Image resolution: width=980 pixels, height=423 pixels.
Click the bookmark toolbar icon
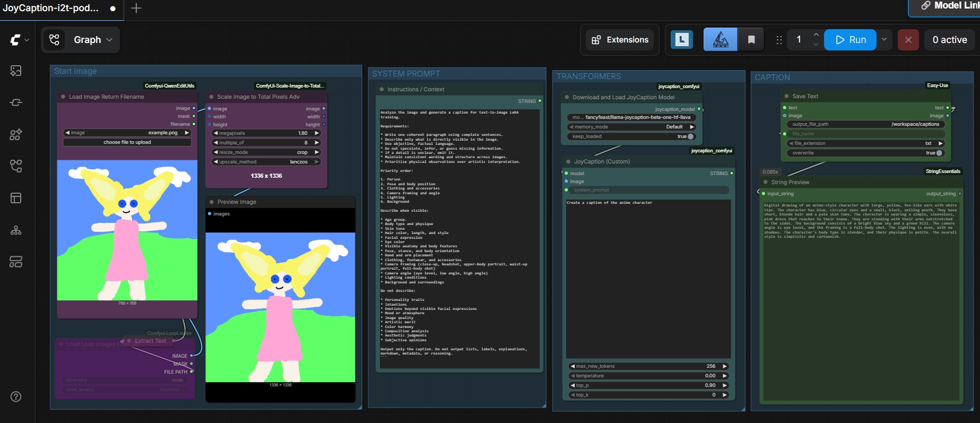[751, 40]
